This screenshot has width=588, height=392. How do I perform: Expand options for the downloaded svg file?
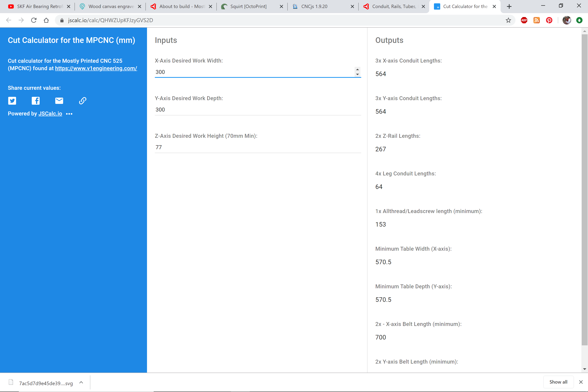coord(81,383)
